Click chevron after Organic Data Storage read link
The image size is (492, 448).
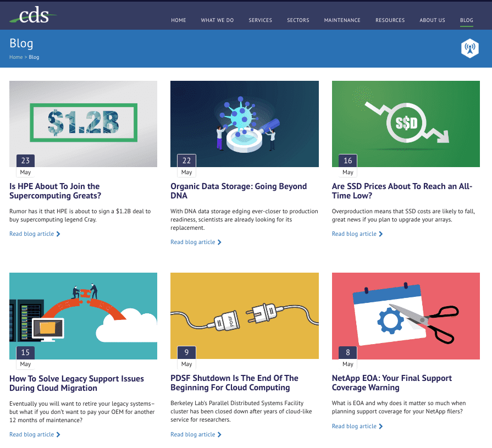(219, 242)
